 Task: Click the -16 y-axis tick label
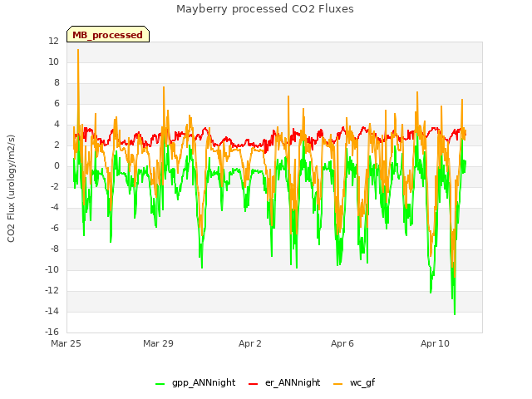(52, 332)
